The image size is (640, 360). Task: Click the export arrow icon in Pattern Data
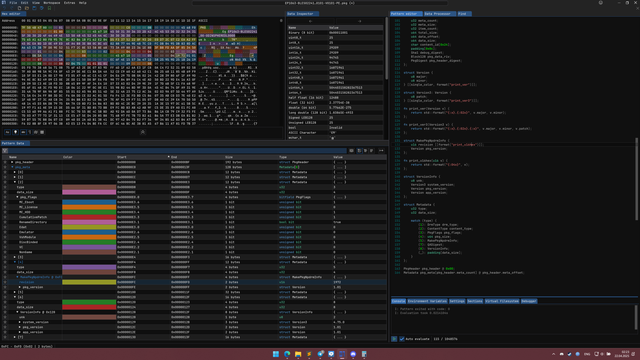pos(381,151)
